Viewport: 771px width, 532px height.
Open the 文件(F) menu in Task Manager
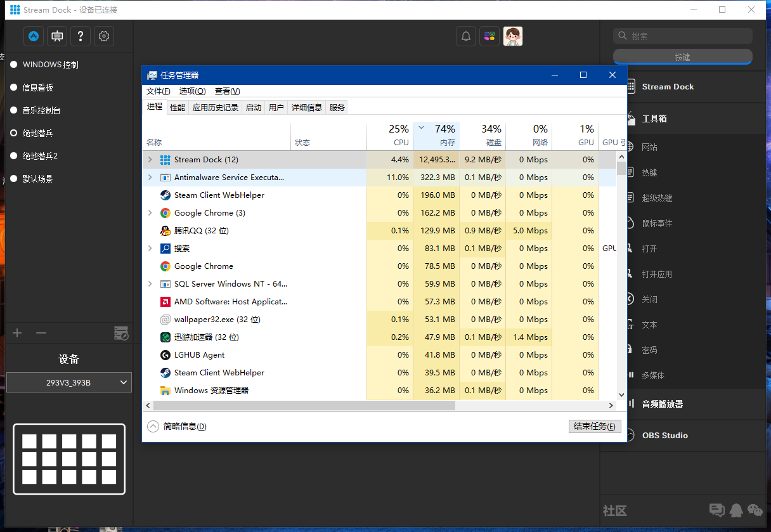159,91
